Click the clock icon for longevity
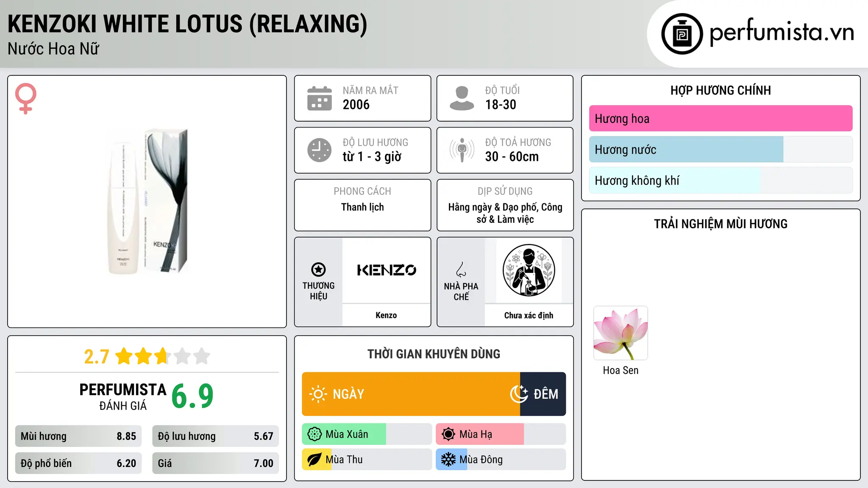Screen dimensions: 868x488 320,150
